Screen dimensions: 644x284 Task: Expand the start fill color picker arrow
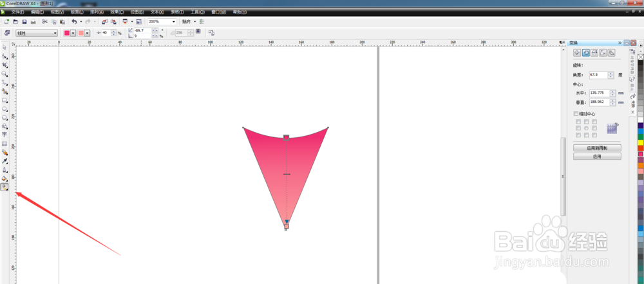pos(73,33)
